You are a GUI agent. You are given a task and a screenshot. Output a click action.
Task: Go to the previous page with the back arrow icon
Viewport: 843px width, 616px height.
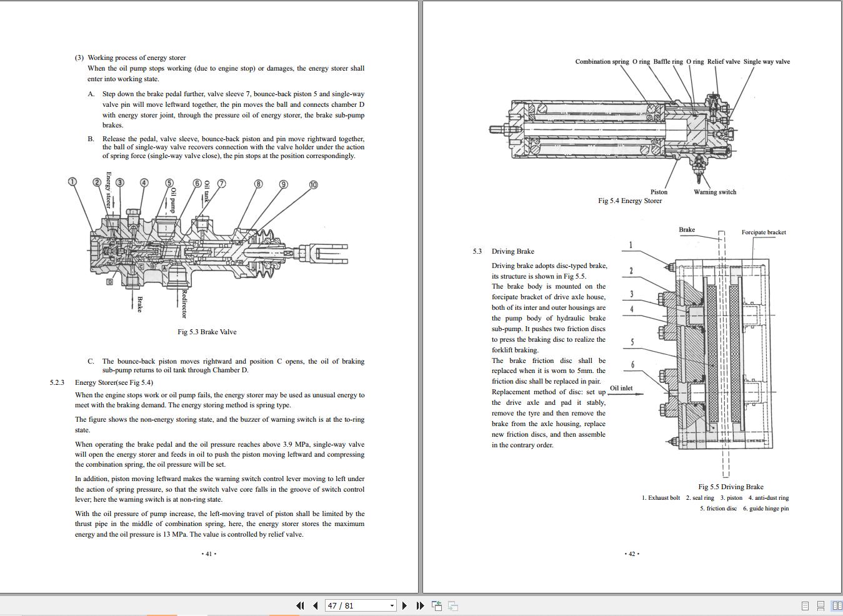(x=315, y=605)
